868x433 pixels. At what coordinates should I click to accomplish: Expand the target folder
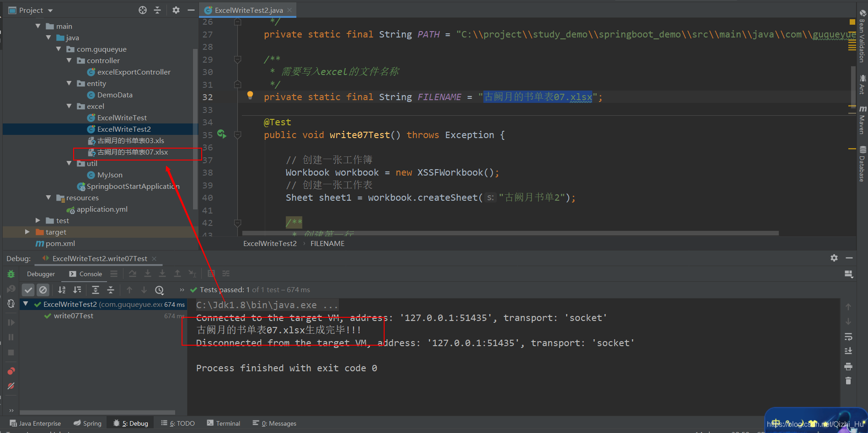click(27, 232)
